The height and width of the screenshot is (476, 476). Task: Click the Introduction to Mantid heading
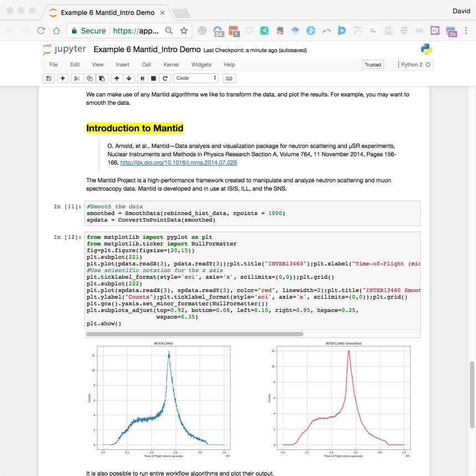[x=135, y=128]
